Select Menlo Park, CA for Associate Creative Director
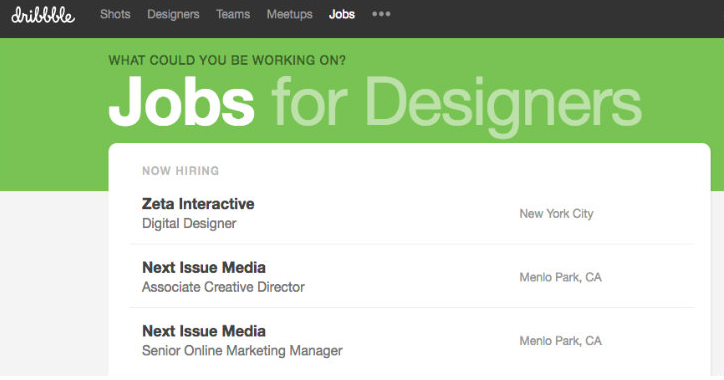 point(561,277)
